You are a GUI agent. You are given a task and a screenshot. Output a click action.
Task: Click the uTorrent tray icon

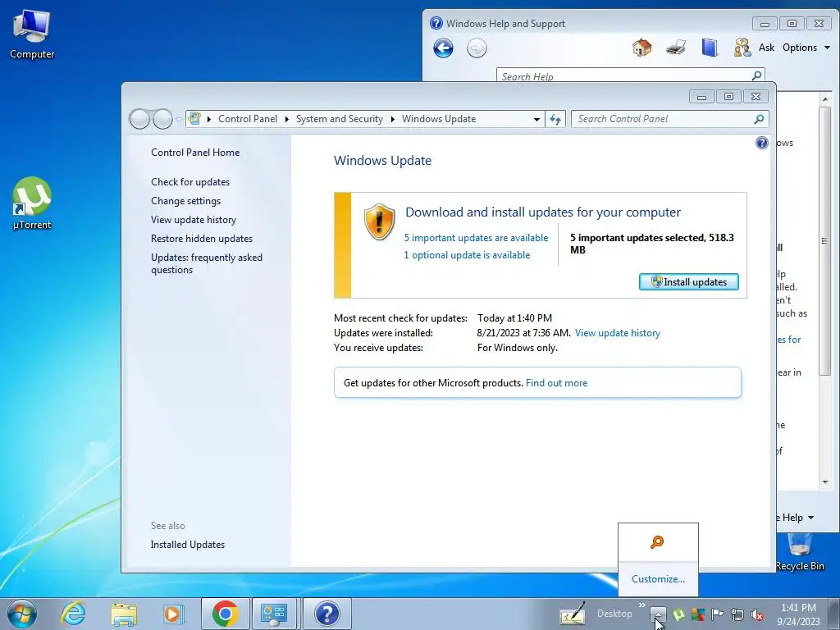coord(678,614)
